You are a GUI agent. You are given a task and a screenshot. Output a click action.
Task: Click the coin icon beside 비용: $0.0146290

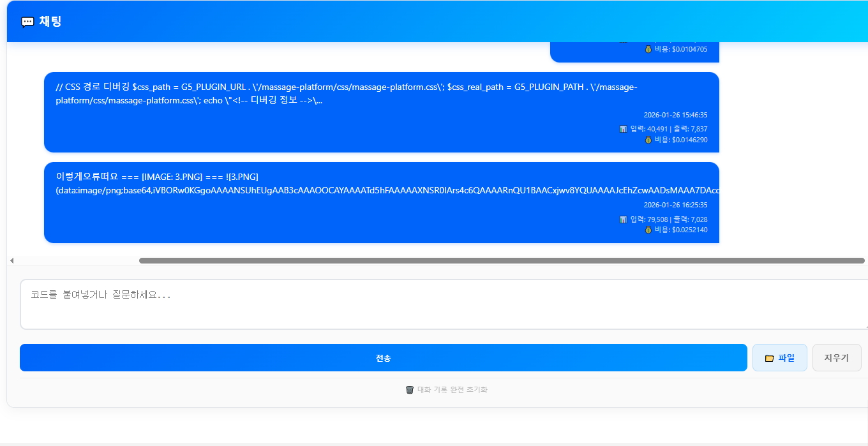pyautogui.click(x=648, y=140)
